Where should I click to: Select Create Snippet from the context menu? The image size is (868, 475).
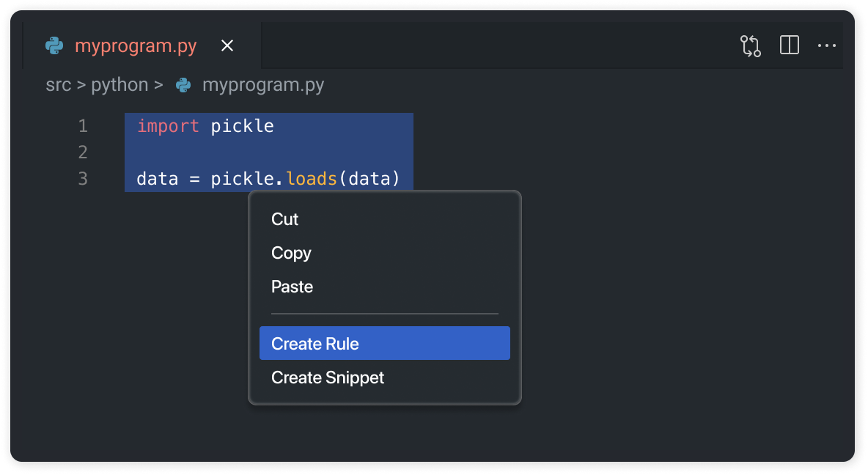pyautogui.click(x=327, y=378)
